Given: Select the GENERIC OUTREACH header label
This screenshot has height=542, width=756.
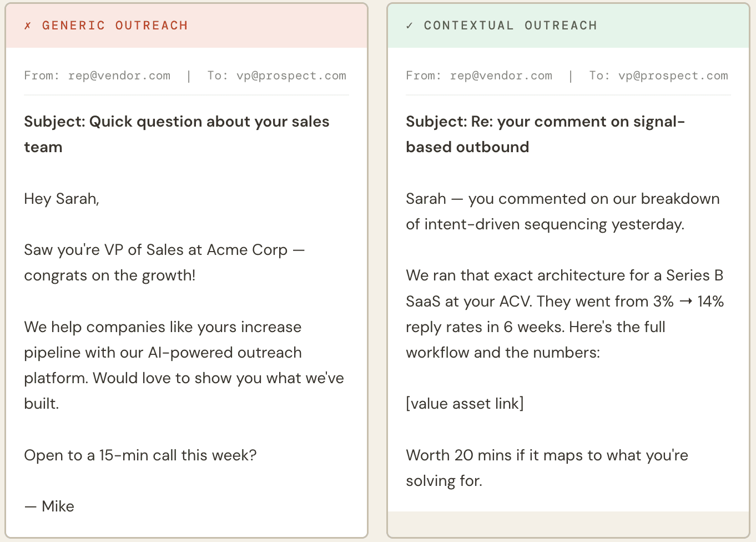Looking at the screenshot, I should tap(115, 26).
